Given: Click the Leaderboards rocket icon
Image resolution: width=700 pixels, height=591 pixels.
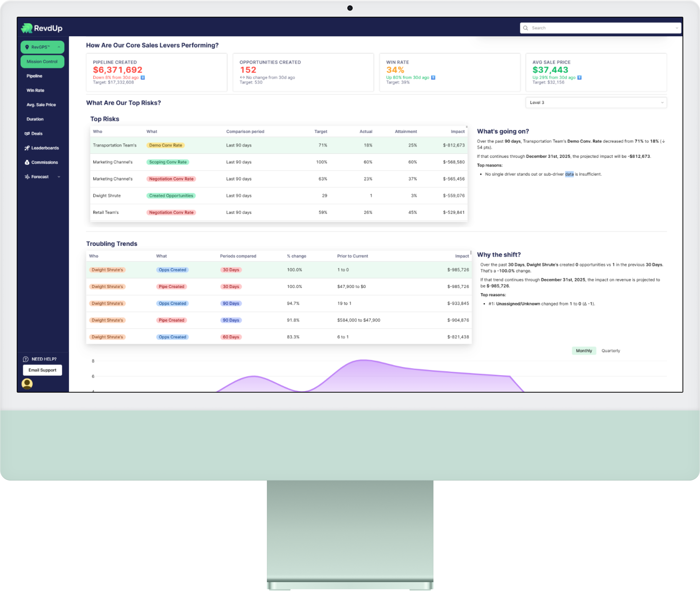Looking at the screenshot, I should [27, 148].
